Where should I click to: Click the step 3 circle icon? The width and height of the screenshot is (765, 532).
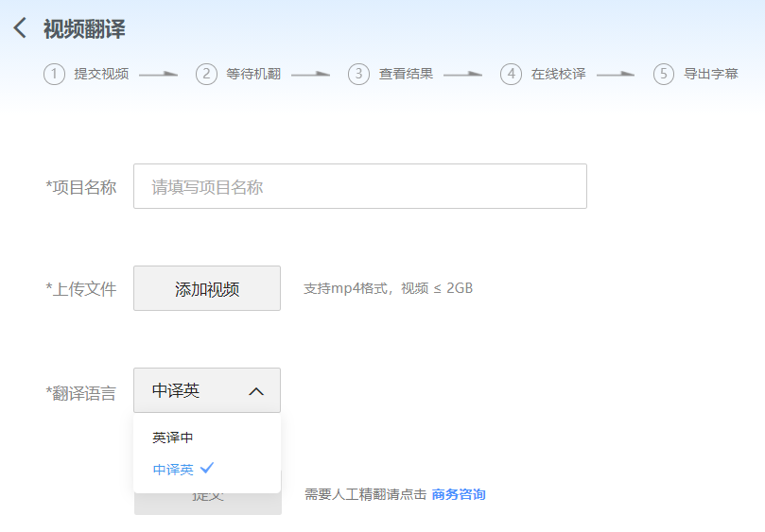coord(358,74)
